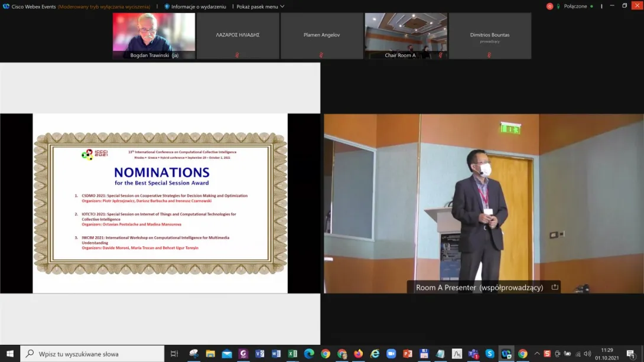
Task: Open Informacje o wydarzeniu event info
Action: pos(196,6)
